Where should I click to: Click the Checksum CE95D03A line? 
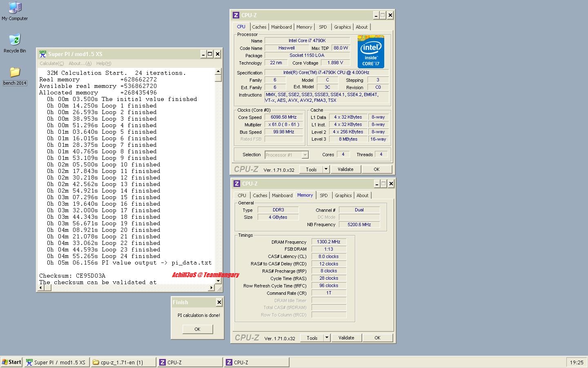tap(72, 276)
